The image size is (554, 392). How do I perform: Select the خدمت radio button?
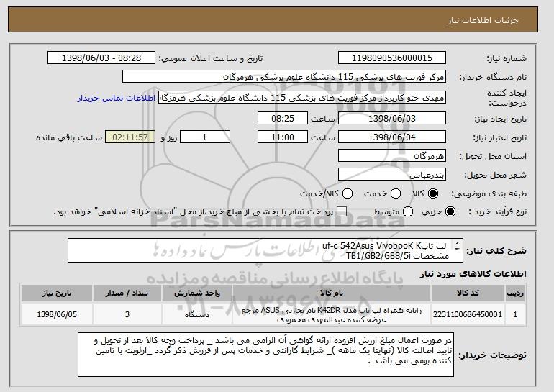pyautogui.click(x=396, y=193)
